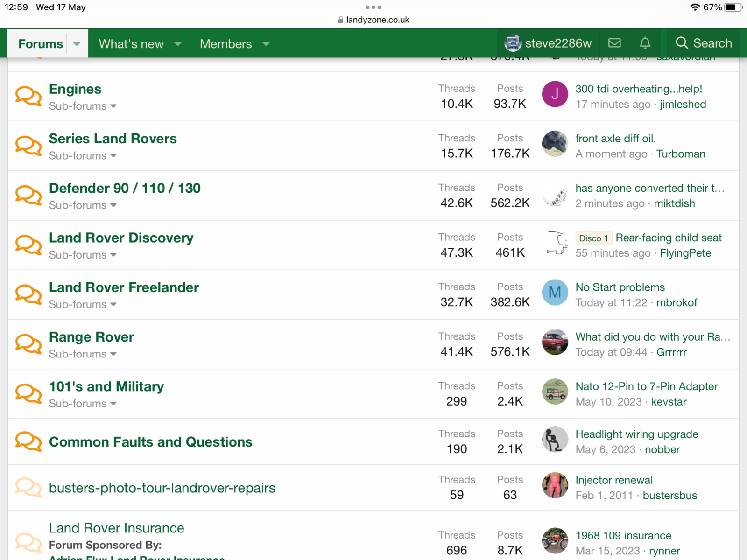The image size is (747, 560).
Task: Open the Land Rover Discovery forum
Action: tap(121, 238)
